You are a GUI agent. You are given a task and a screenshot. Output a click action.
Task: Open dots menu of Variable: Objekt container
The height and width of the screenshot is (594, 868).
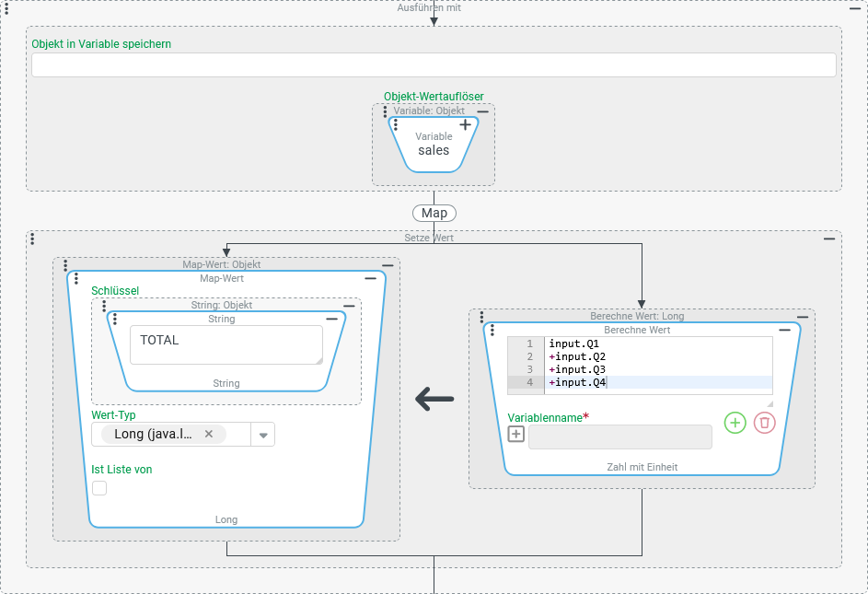385,111
